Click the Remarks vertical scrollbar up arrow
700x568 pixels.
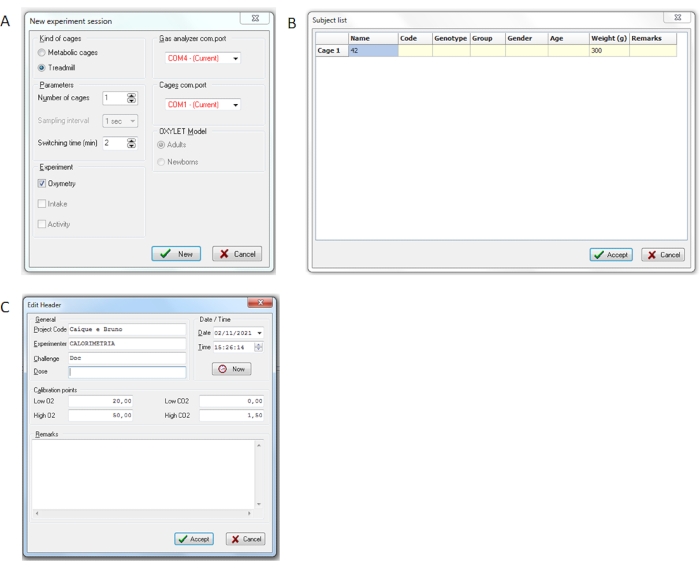[258, 445]
